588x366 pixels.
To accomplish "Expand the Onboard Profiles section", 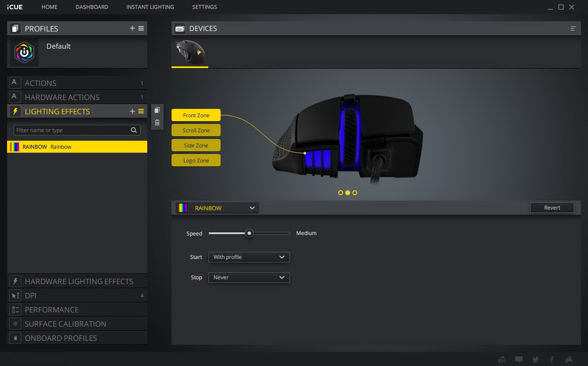I will click(x=77, y=338).
